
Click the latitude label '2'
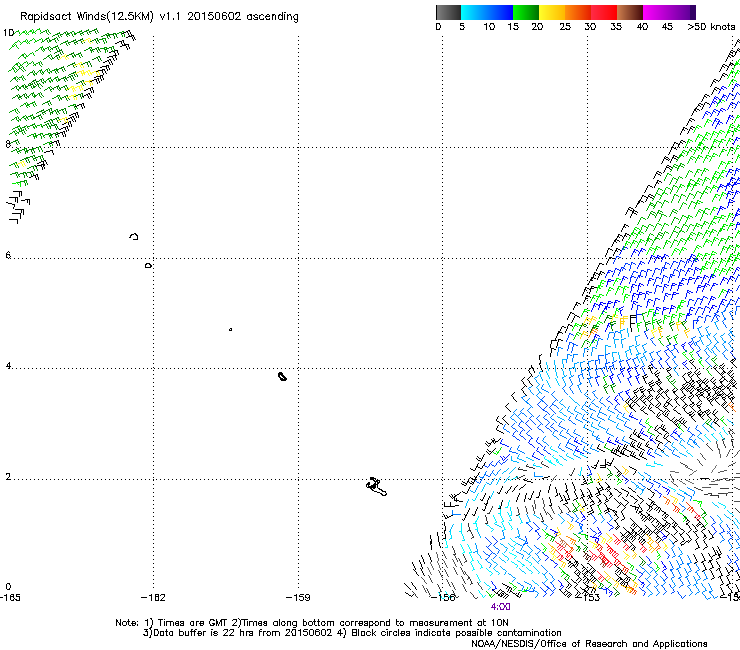8,477
